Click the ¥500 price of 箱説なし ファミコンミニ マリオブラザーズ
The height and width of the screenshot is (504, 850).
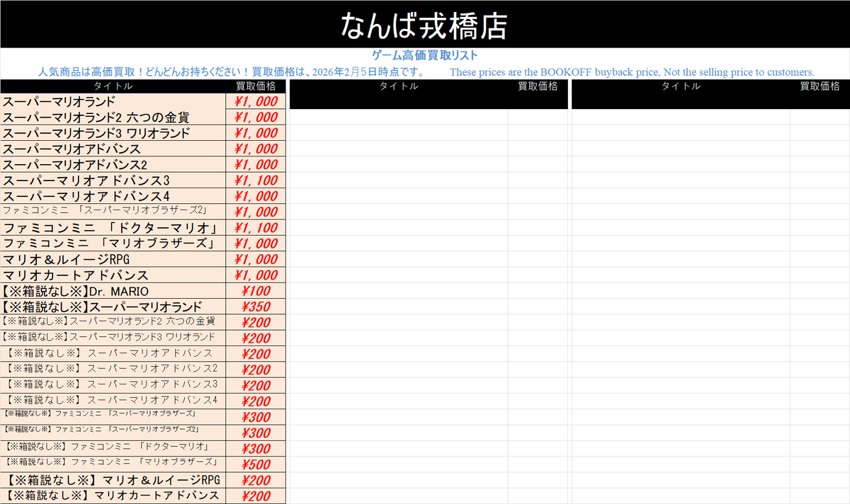[256, 464]
